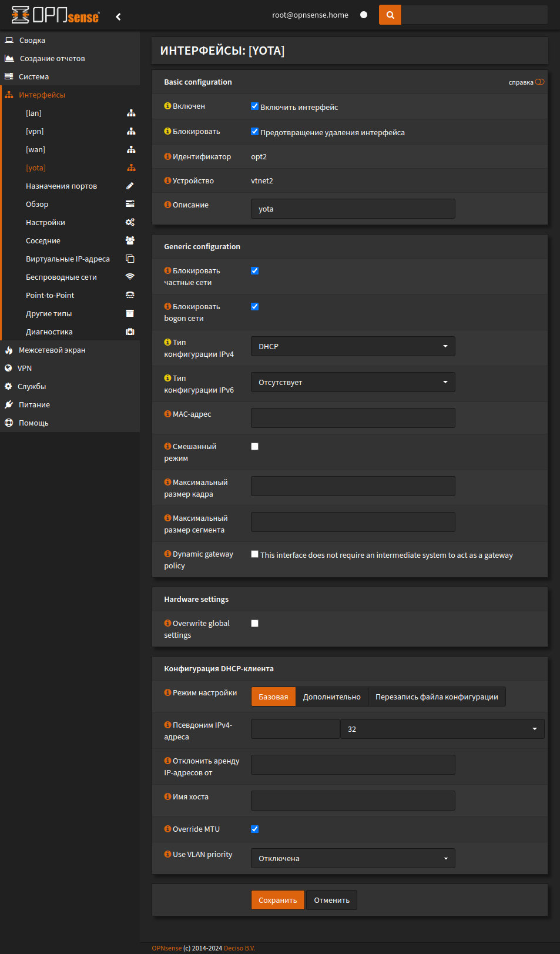
Task: Click the MAC-адрес input field
Action: 353,418
